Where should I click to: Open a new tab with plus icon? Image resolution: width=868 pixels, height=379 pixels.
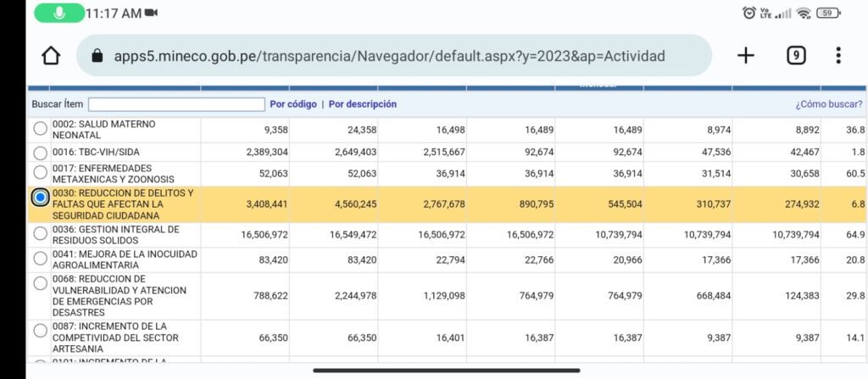coord(746,55)
